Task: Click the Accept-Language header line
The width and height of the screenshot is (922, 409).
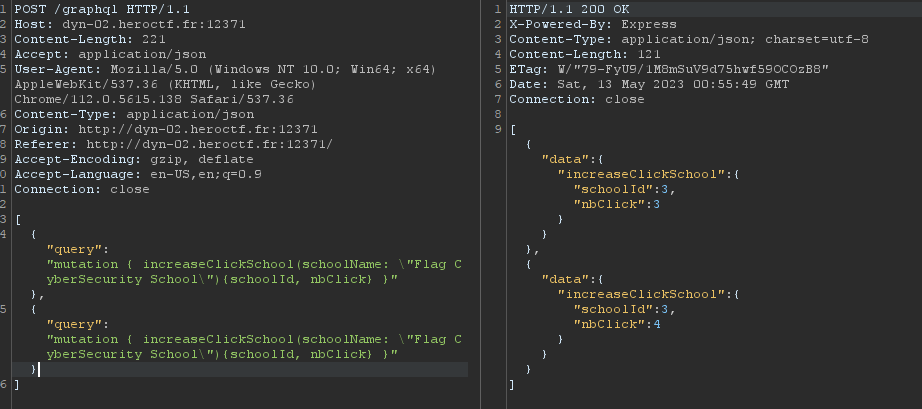Action: 138,175
